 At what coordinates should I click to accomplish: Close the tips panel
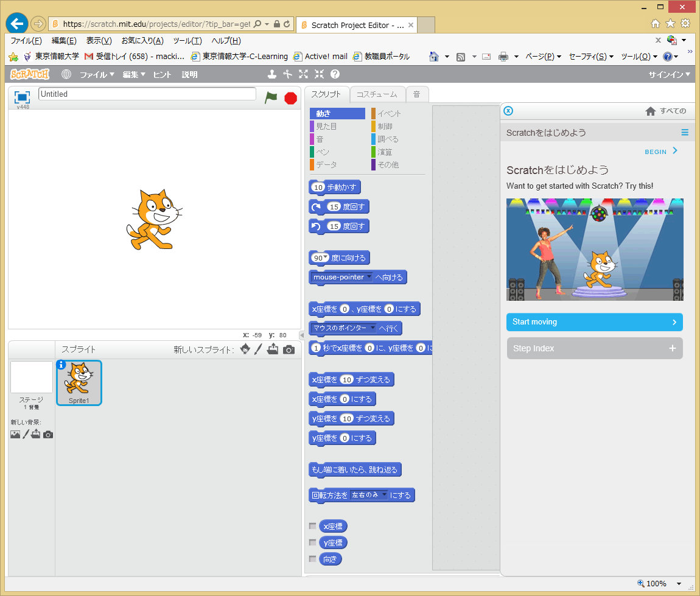[508, 111]
